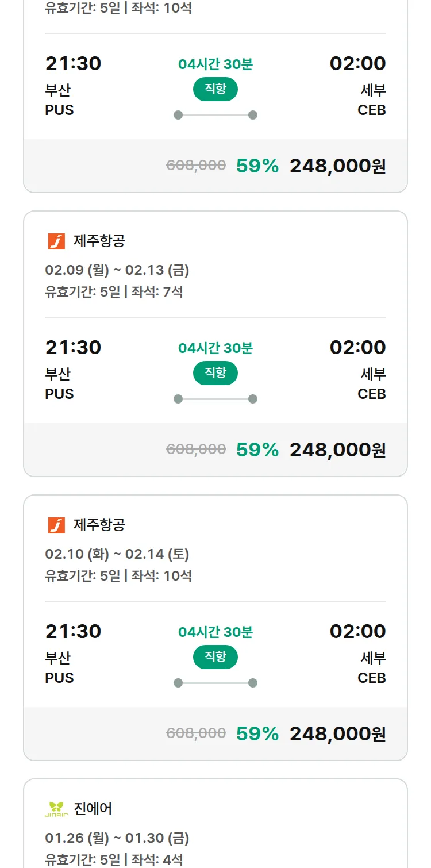The width and height of the screenshot is (431, 868).
Task: Click the 21:30 departure time on the 02.09 flight
Action: [x=73, y=348]
